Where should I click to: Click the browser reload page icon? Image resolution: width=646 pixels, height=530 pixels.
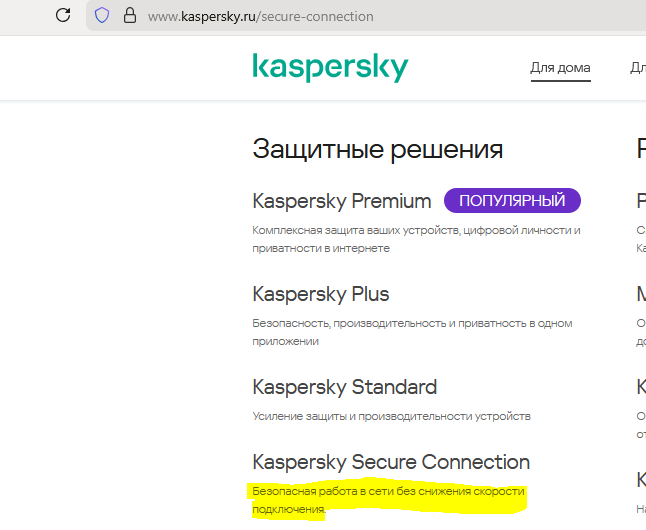pyautogui.click(x=63, y=16)
